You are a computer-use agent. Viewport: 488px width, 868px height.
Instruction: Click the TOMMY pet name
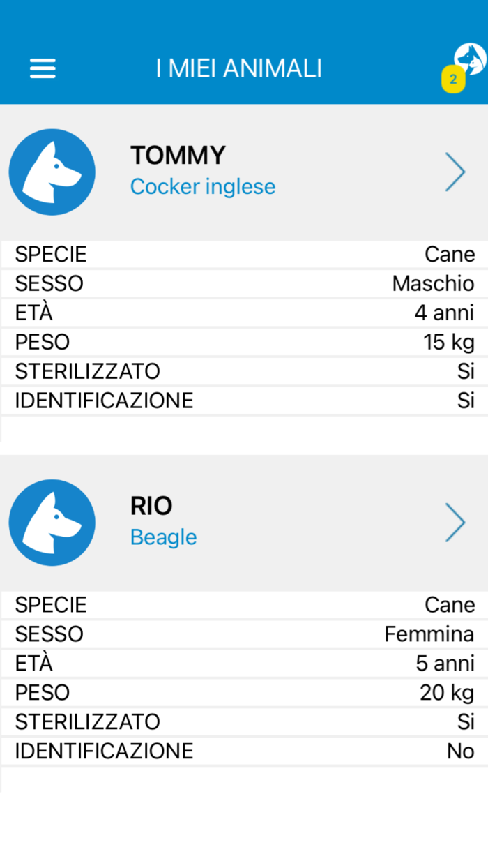(x=178, y=155)
